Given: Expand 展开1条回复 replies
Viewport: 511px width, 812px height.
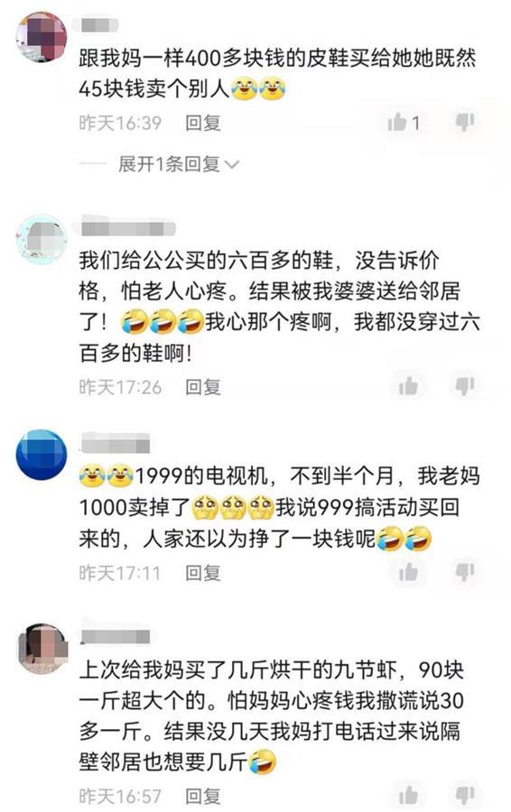Looking at the screenshot, I should click(169, 164).
